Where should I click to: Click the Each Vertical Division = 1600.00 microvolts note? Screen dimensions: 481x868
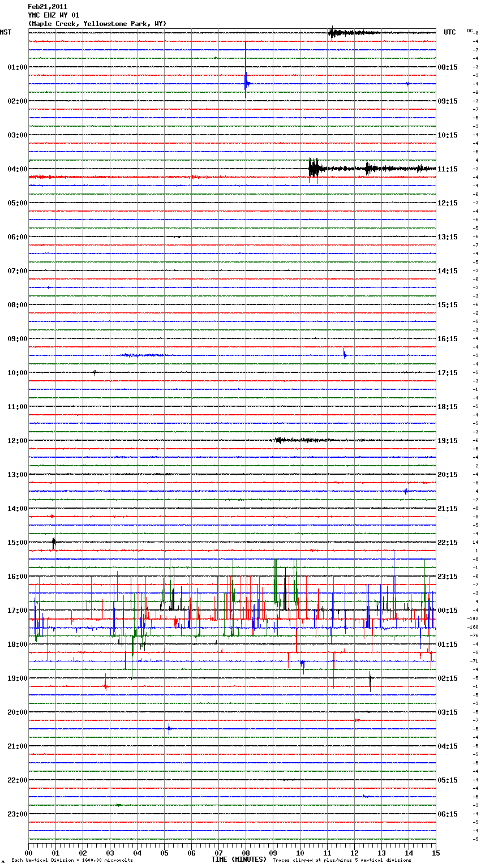[72, 860]
